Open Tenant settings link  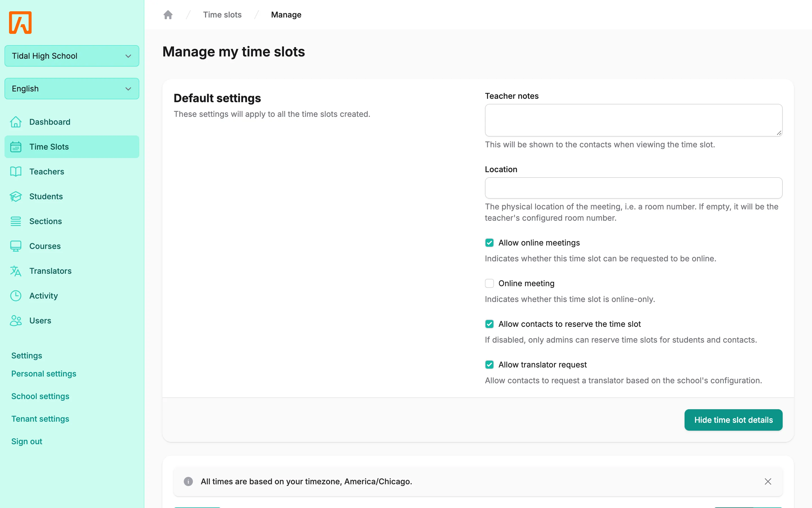(40, 419)
